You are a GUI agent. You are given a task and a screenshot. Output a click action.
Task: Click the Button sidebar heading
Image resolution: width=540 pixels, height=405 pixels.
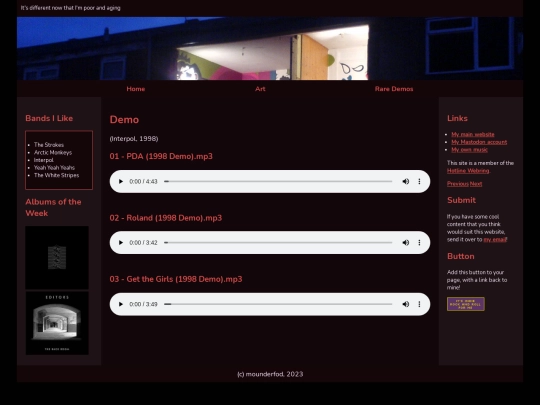pos(461,256)
